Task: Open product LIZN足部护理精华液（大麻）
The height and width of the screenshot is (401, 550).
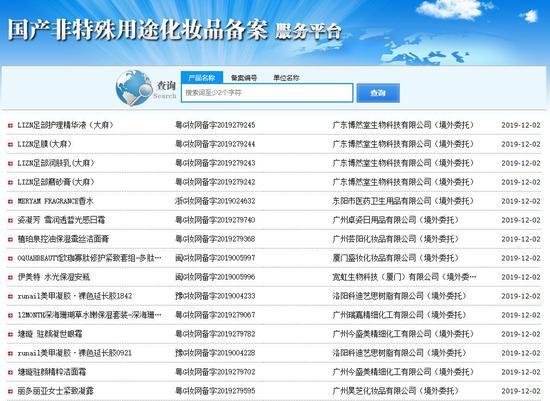Action: [x=66, y=125]
